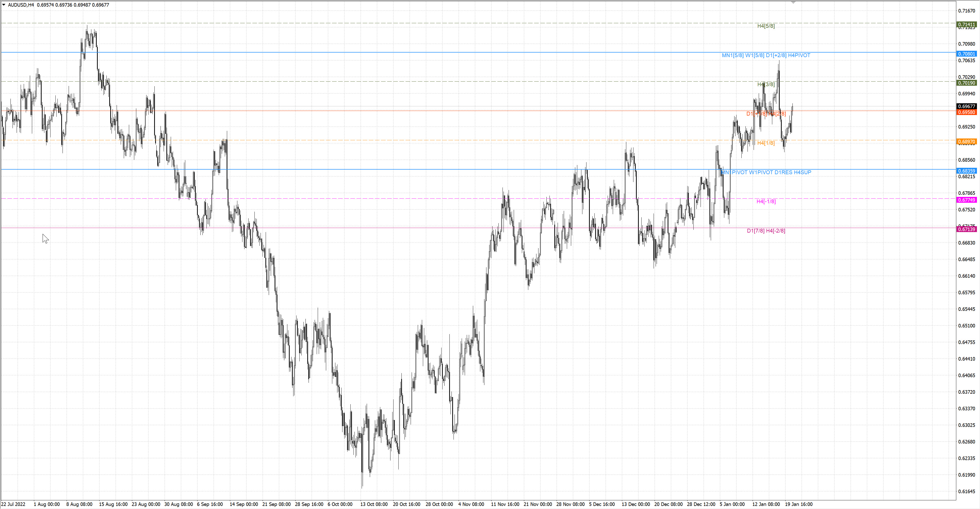Click 0.69250 on the price scale

(x=966, y=126)
